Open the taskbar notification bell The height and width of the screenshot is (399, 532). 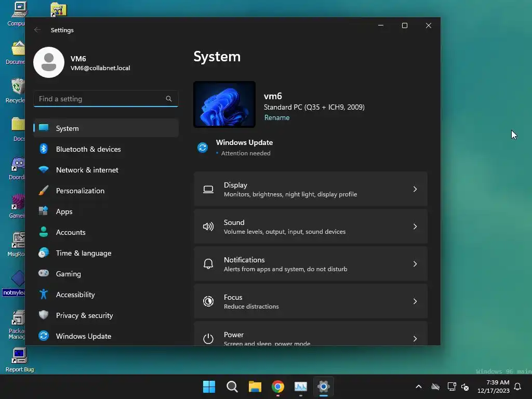[518, 387]
